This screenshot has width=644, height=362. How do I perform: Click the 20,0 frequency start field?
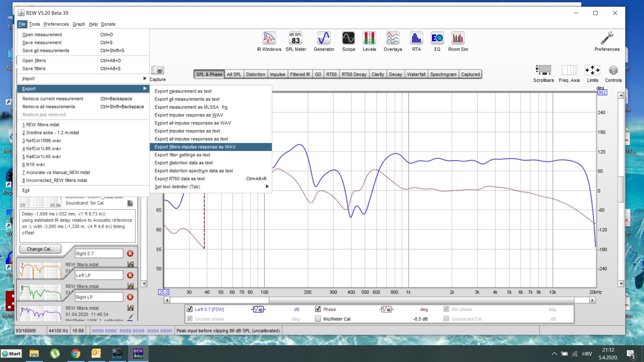click(x=163, y=292)
